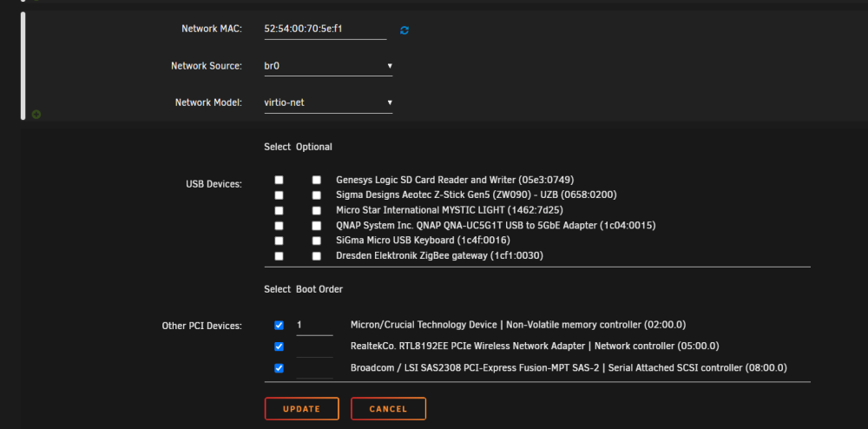This screenshot has height=429, width=868.
Task: Click the Micron/Crucial Technology Device text
Action: point(518,325)
